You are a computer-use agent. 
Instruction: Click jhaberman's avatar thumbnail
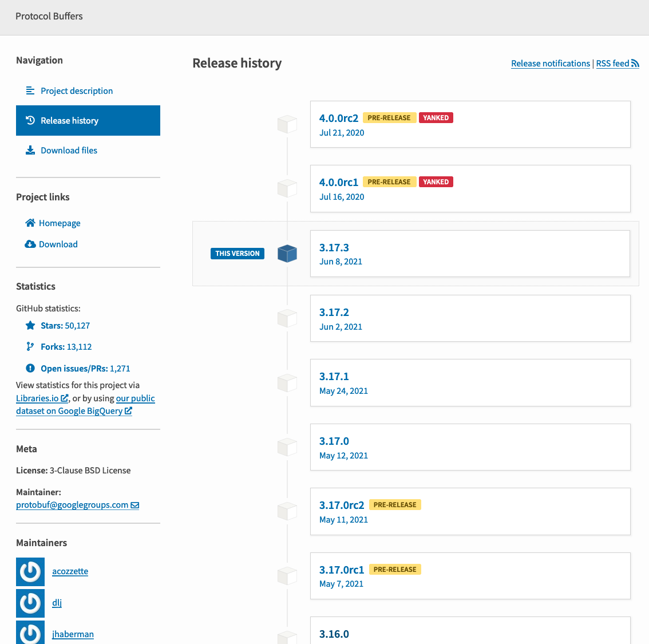click(x=30, y=633)
